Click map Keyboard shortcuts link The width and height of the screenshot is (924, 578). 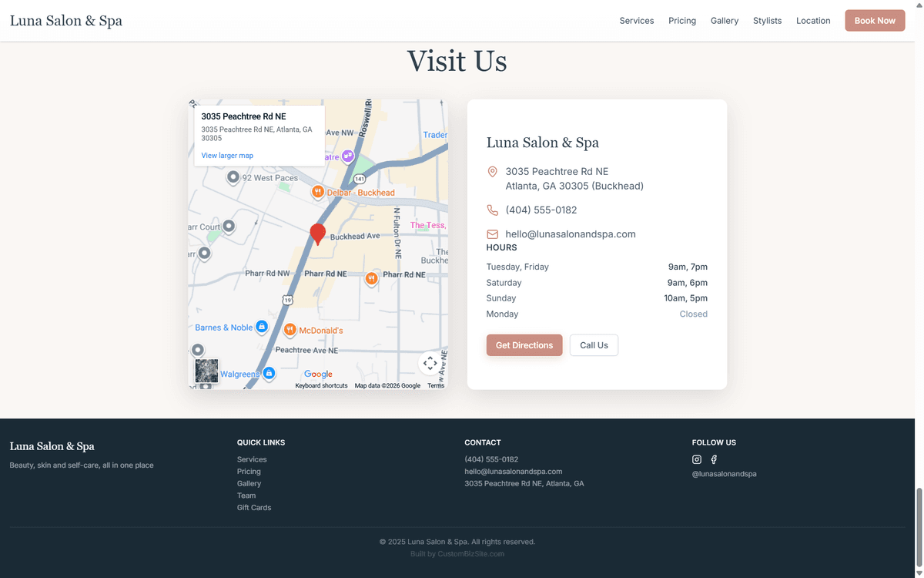point(321,385)
